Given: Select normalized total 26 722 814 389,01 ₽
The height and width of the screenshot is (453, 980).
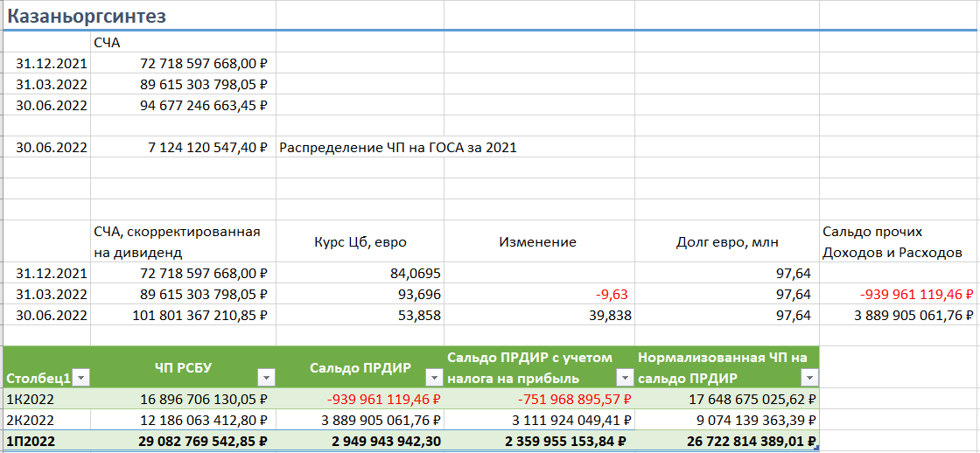Looking at the screenshot, I should click(727, 441).
